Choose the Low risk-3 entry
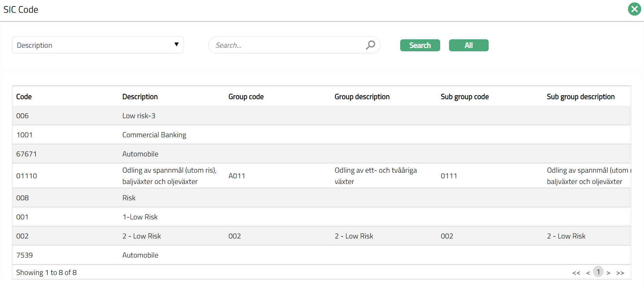The image size is (644, 287). [139, 116]
